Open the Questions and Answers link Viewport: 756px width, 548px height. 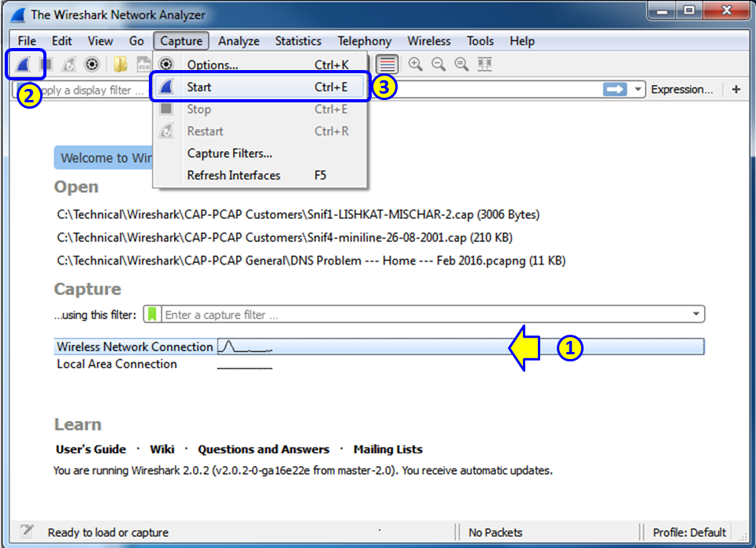click(x=264, y=450)
